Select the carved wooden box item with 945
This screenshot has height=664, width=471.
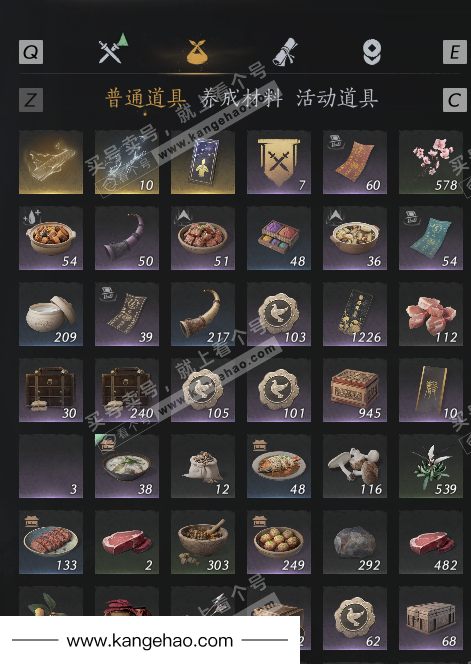tap(355, 390)
